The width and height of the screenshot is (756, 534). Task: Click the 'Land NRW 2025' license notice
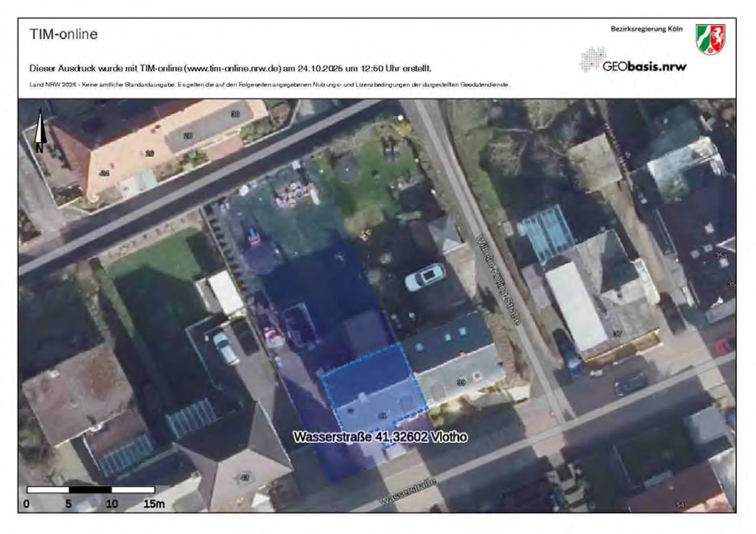(269, 85)
